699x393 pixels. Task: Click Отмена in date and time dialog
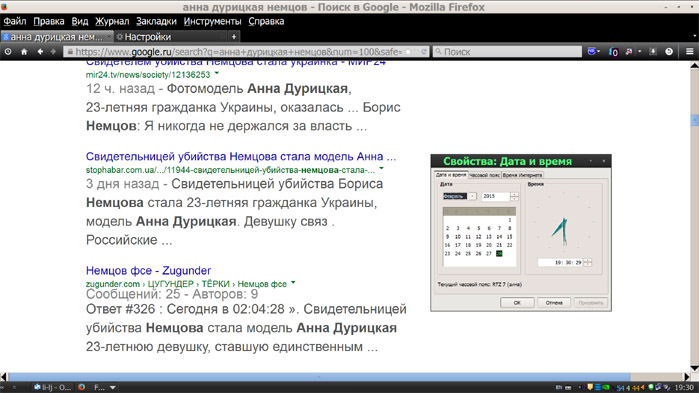554,303
